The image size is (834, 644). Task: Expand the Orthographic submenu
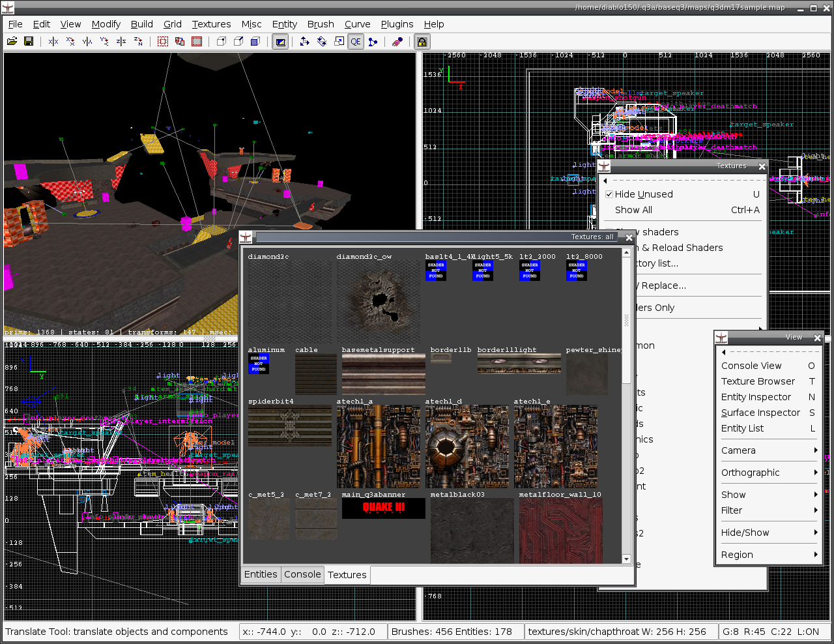tap(769, 473)
